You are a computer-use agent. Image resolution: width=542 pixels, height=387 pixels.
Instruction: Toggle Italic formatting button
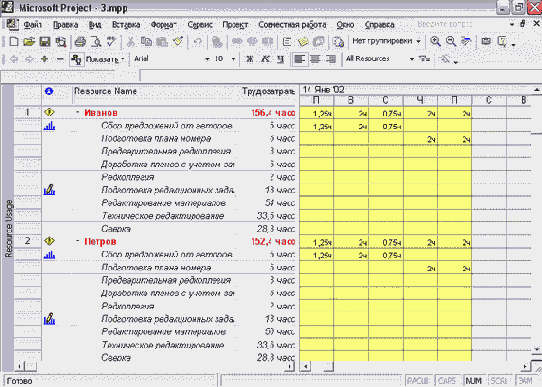265,59
